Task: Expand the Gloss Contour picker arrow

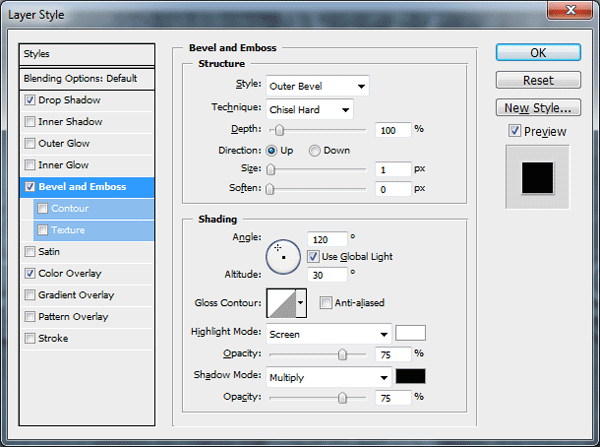Action: (x=301, y=303)
